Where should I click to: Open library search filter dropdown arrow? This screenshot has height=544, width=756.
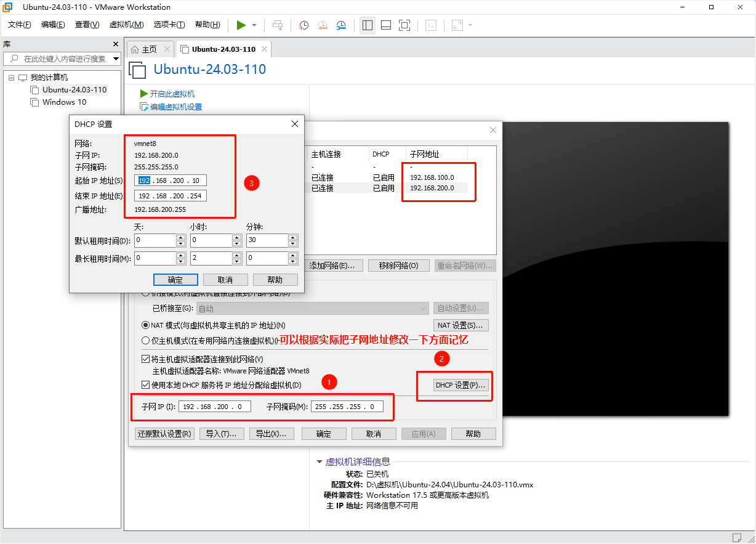[x=116, y=59]
